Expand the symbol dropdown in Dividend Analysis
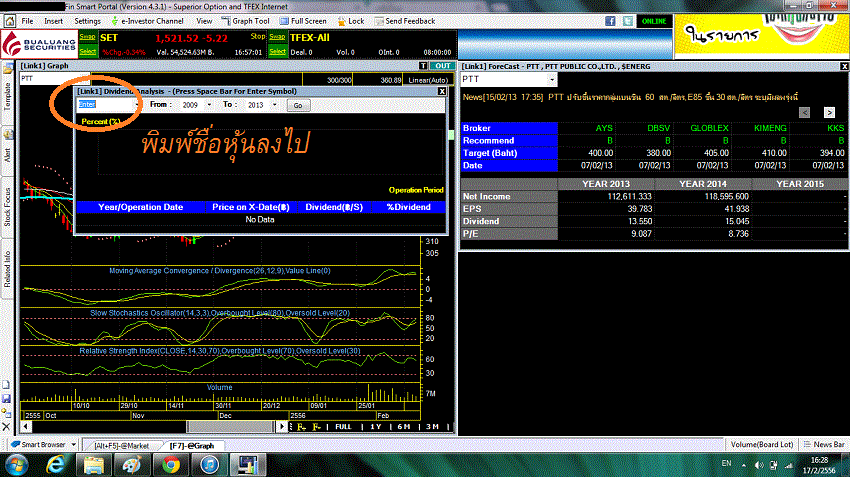This screenshot has height=477, width=850. point(136,105)
